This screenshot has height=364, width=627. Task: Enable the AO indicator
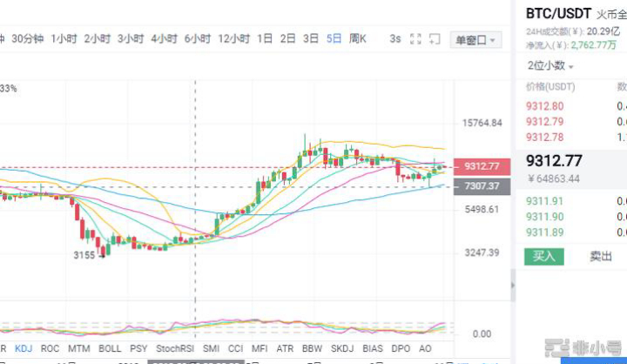425,349
